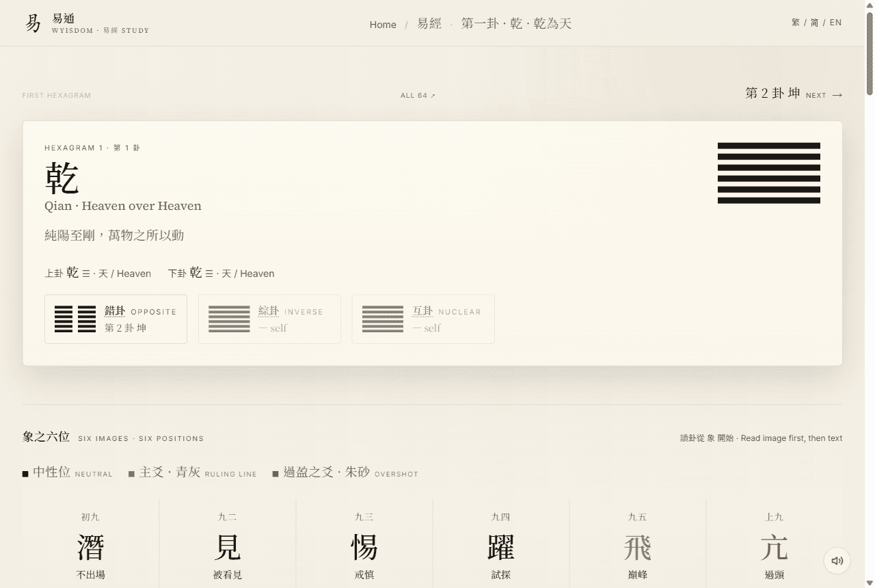The width and height of the screenshot is (875, 588).
Task: Switch language to 简 simplified Chinese
Action: coord(815,23)
